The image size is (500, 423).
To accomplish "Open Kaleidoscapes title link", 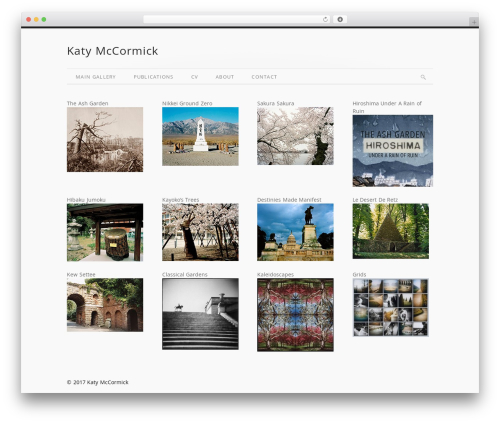I will [275, 274].
